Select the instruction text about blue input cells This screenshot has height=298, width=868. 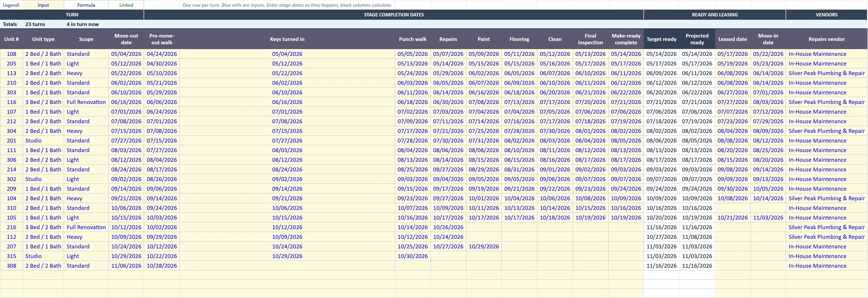click(x=287, y=5)
